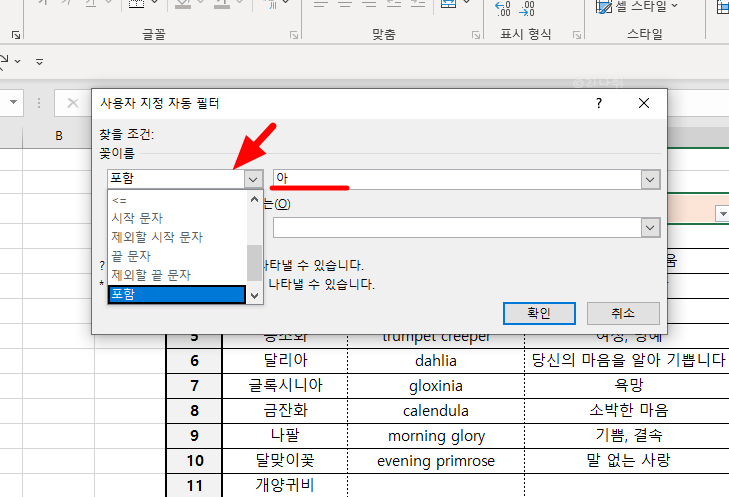Select the highlighted 포함 list option
The width and height of the screenshot is (729, 497).
[177, 294]
